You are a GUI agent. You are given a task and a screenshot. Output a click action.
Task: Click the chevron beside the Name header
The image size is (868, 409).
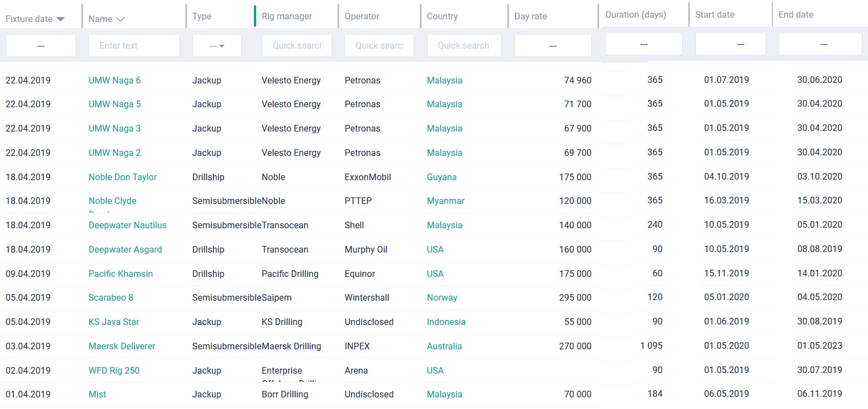[120, 19]
